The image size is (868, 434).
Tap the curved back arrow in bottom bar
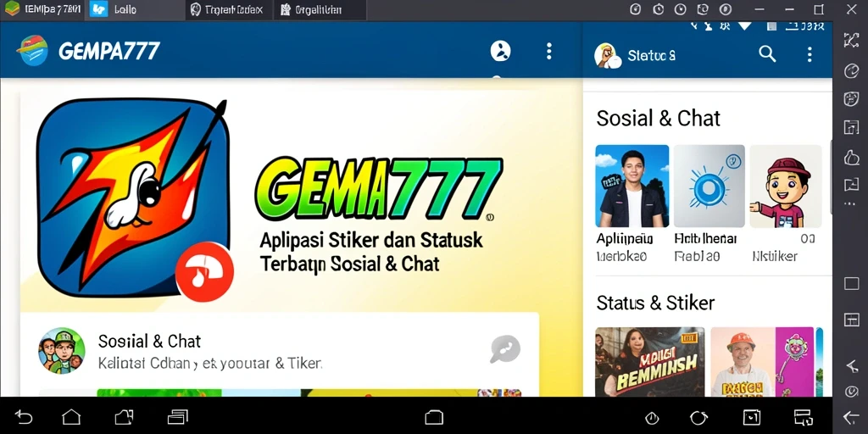tap(23, 417)
